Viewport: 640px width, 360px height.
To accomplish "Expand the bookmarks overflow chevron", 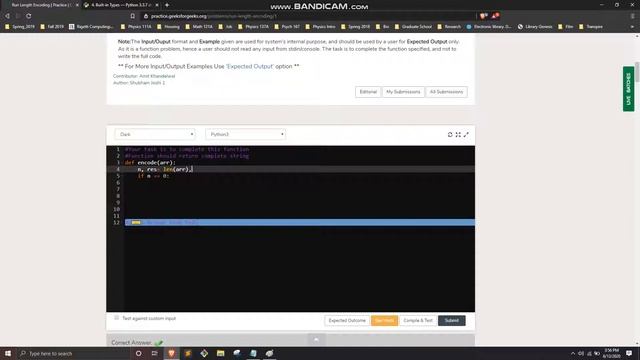I will [x=632, y=27].
